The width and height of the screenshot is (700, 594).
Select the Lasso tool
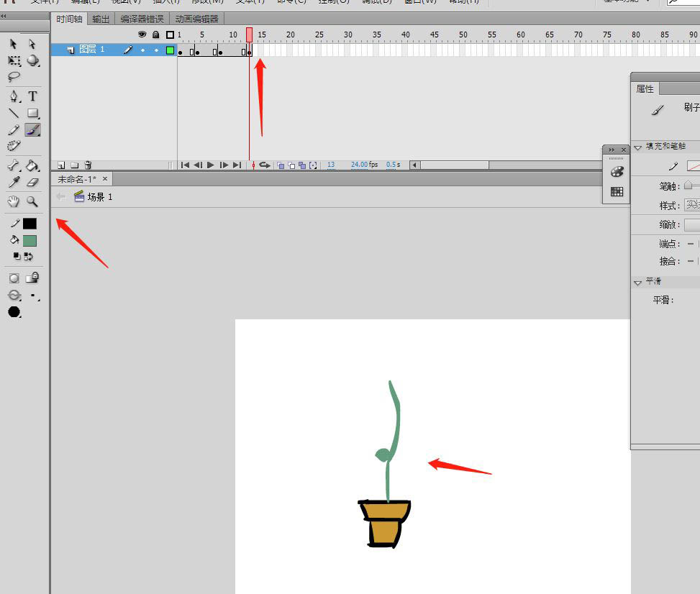(x=14, y=77)
